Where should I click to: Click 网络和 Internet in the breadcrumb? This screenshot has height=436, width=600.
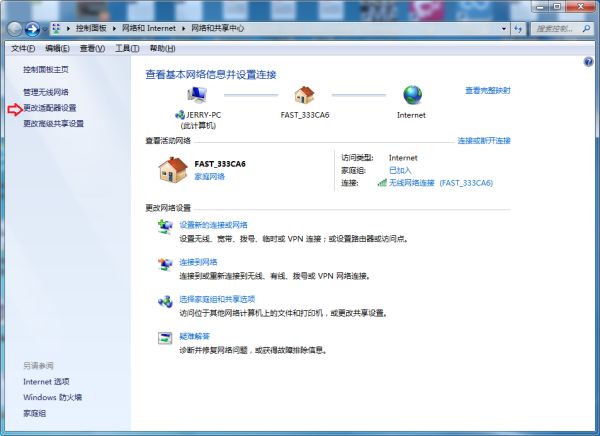click(x=148, y=28)
